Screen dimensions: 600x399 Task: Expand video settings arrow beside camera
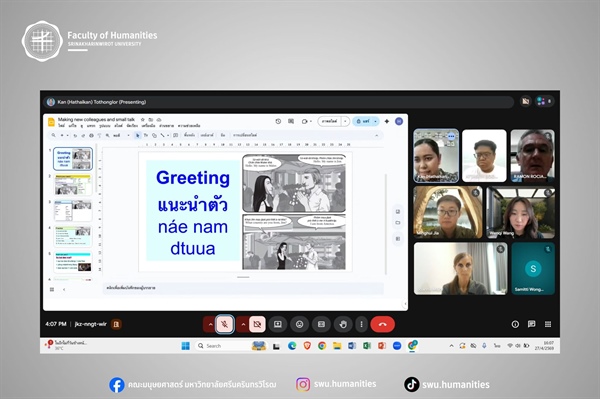(x=243, y=324)
